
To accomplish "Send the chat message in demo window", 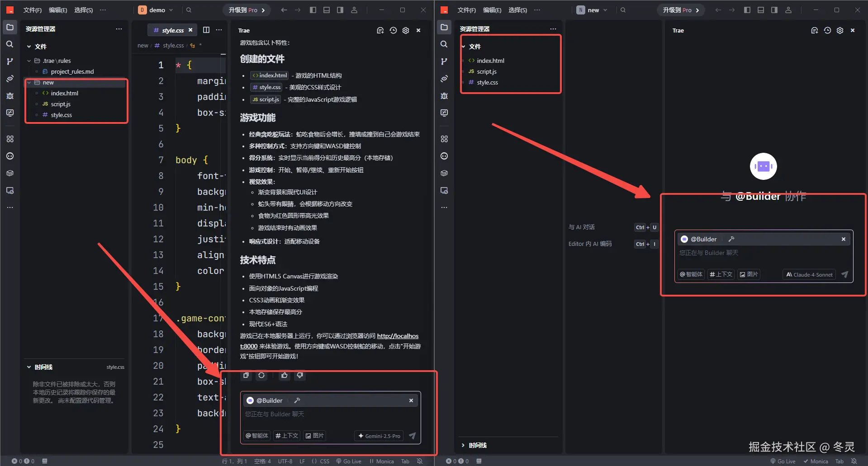I will pyautogui.click(x=412, y=436).
